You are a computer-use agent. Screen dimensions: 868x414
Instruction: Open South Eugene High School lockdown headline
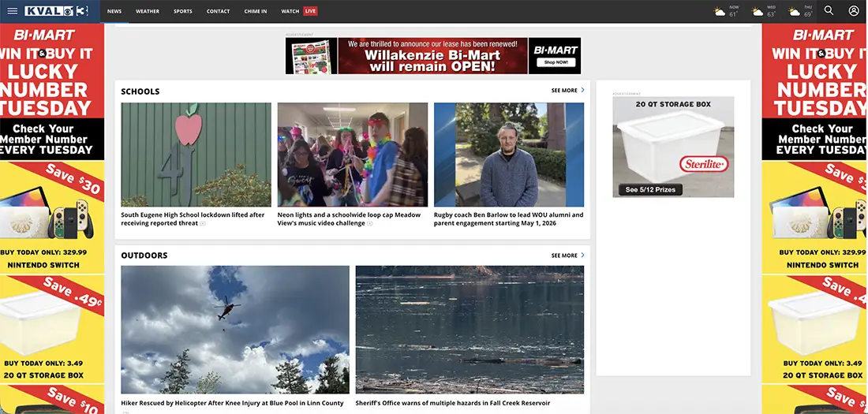pyautogui.click(x=193, y=218)
